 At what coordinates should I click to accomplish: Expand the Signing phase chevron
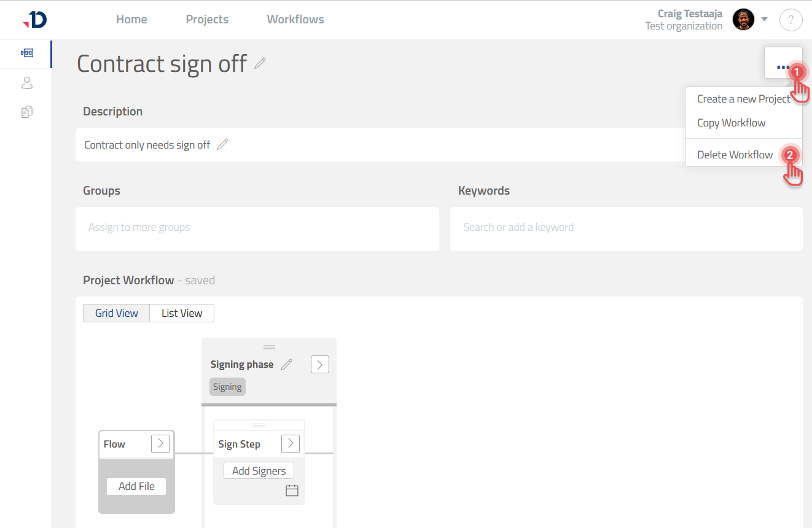point(319,365)
